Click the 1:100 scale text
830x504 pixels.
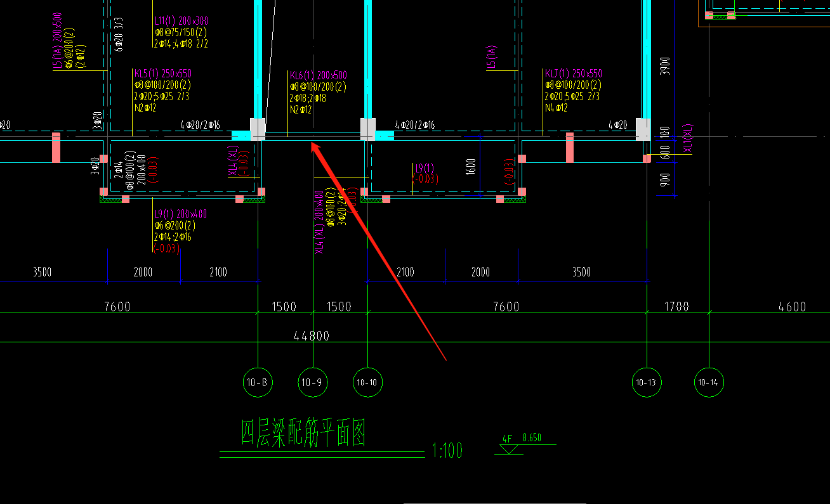(x=447, y=451)
